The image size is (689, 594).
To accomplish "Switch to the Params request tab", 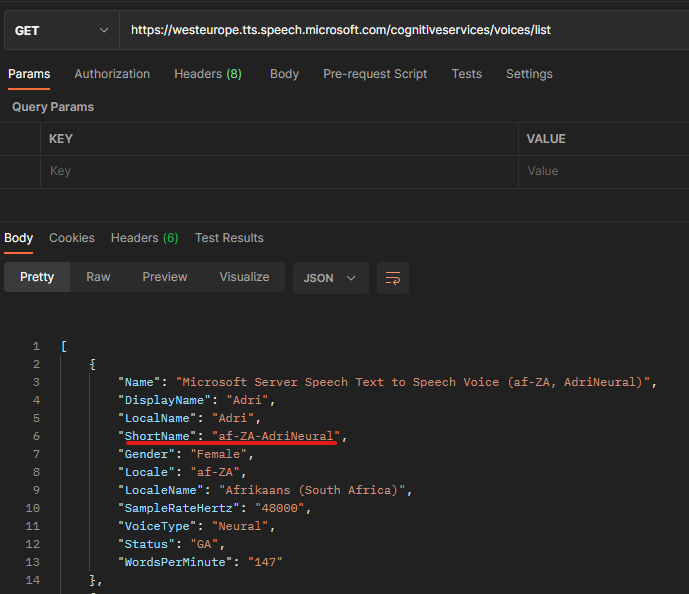I will point(29,74).
